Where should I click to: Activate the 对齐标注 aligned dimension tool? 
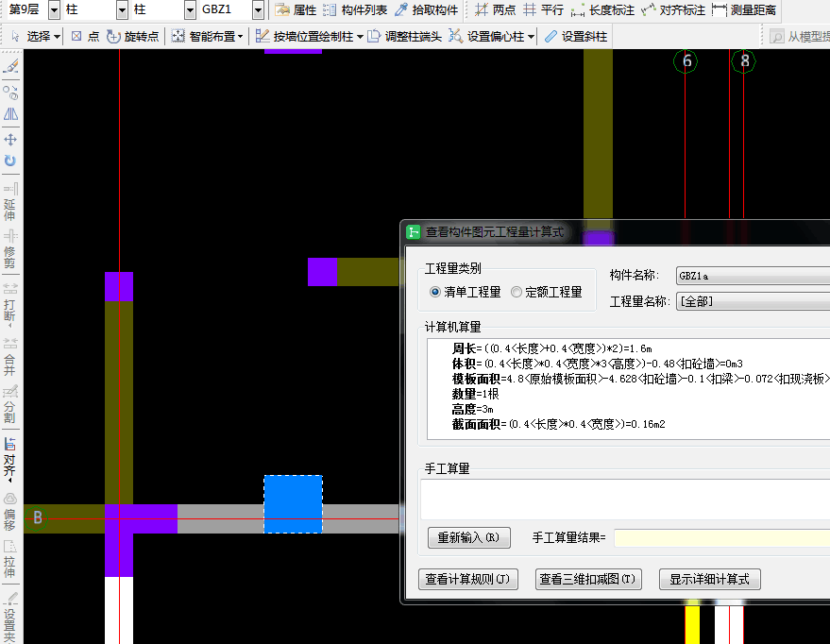coord(673,10)
